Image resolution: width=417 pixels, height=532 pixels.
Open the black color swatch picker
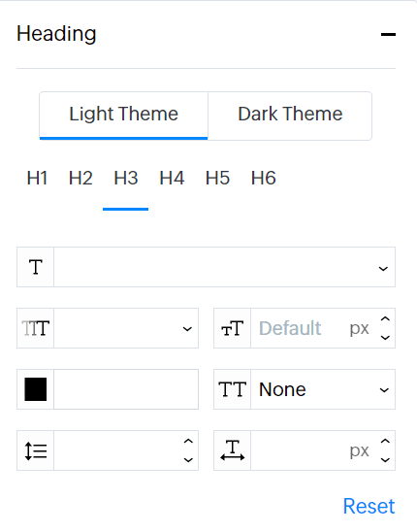36,389
